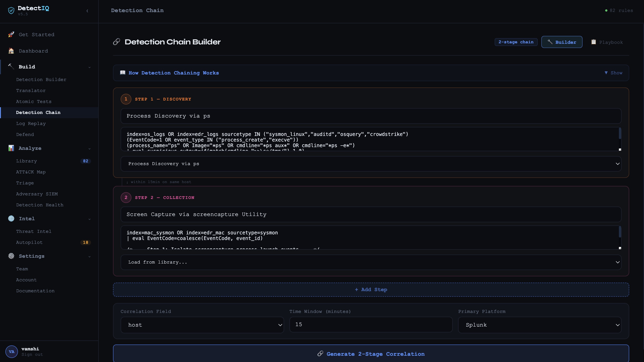Click the house icon beside Dashboard

[x=11, y=51]
